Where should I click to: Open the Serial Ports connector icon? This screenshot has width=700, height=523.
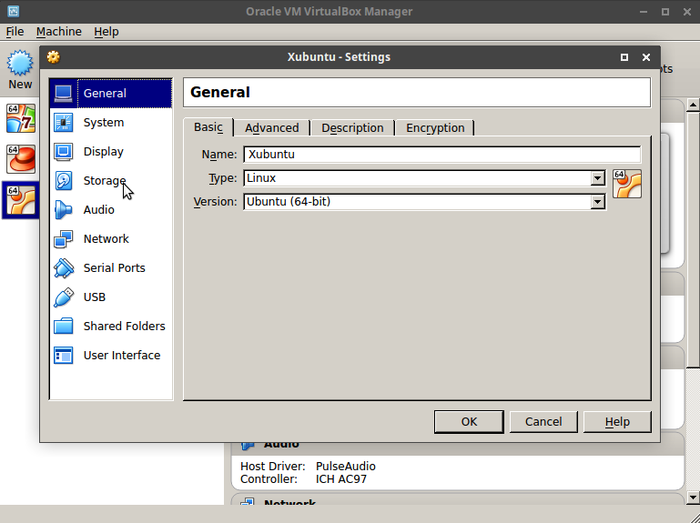pyautogui.click(x=63, y=268)
